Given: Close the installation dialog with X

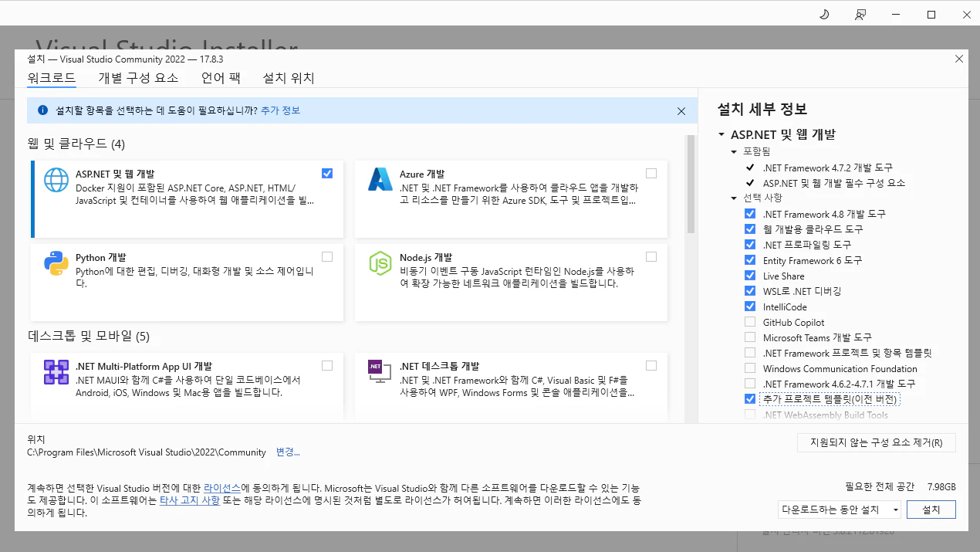Looking at the screenshot, I should tap(959, 59).
